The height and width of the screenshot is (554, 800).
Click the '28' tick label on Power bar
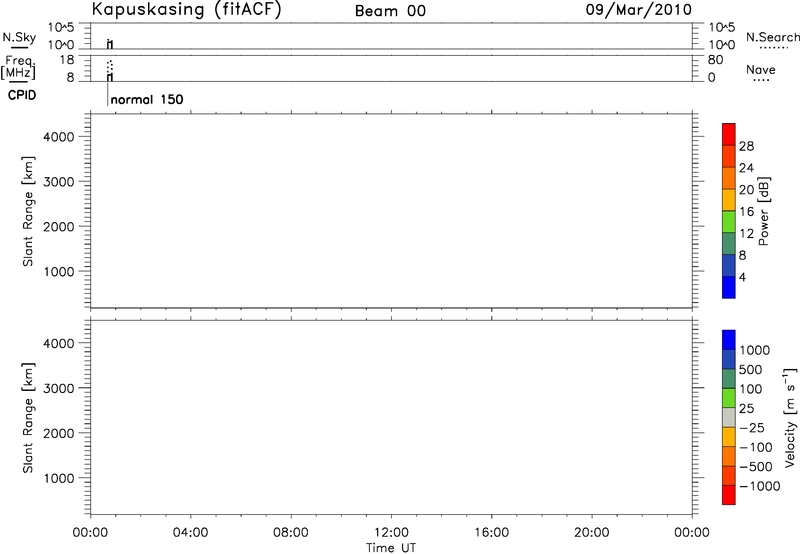click(746, 146)
